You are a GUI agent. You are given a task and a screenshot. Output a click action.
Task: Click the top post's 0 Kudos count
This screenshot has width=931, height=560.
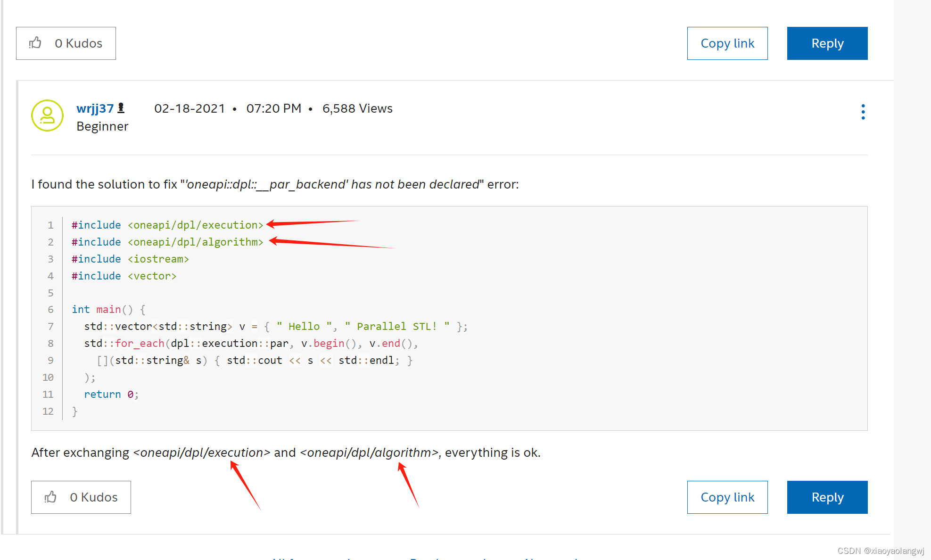(x=78, y=43)
